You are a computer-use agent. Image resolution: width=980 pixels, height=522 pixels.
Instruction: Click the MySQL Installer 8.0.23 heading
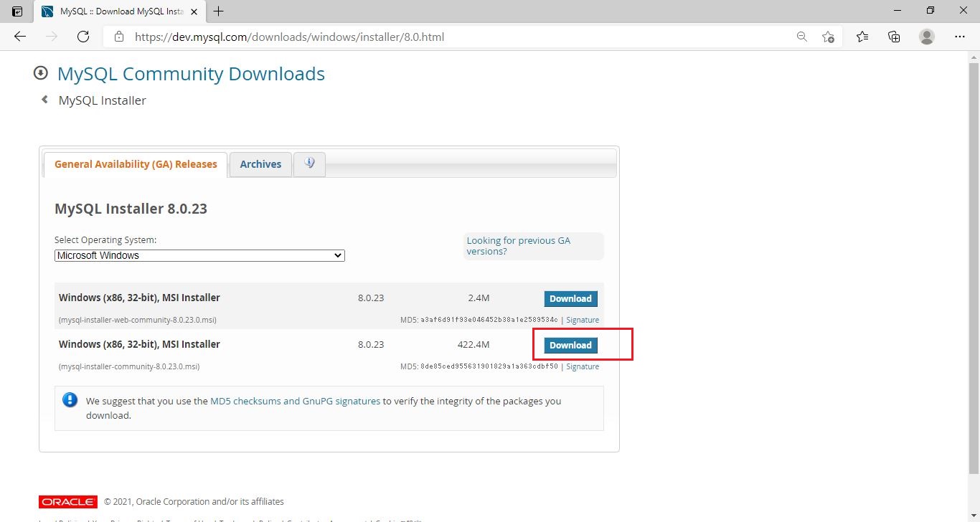[x=131, y=209]
